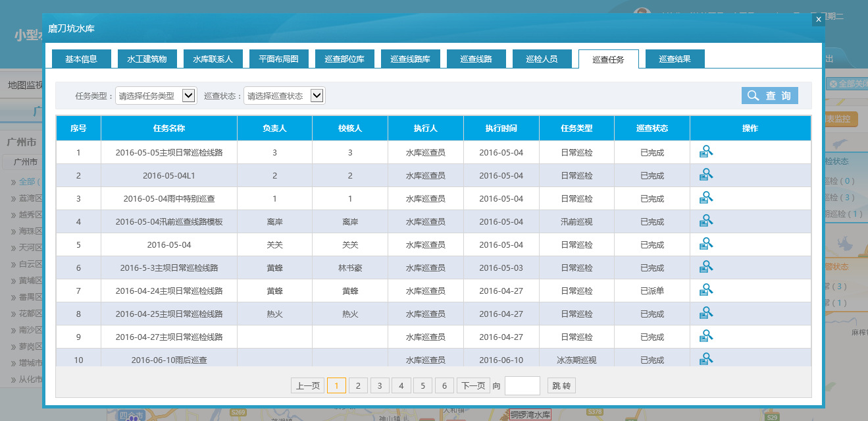Click the 2016-06-10 execution date cell

501,359
